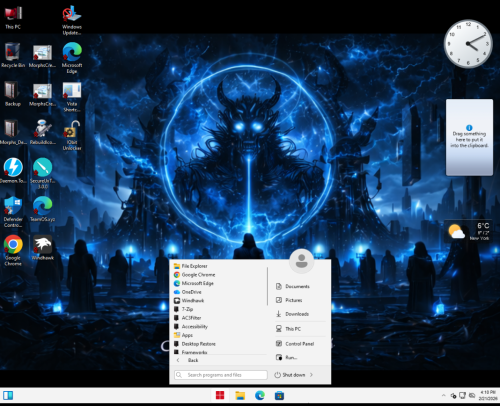Click the analog clock desktop gadget
Image resolution: width=500 pixels, height=406 pixels.
coord(468,44)
